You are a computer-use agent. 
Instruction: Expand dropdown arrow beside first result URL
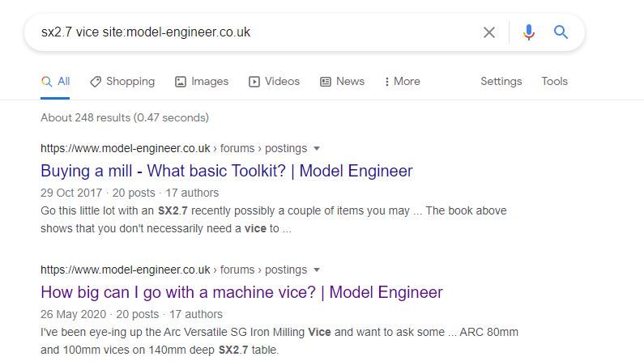pyautogui.click(x=317, y=148)
